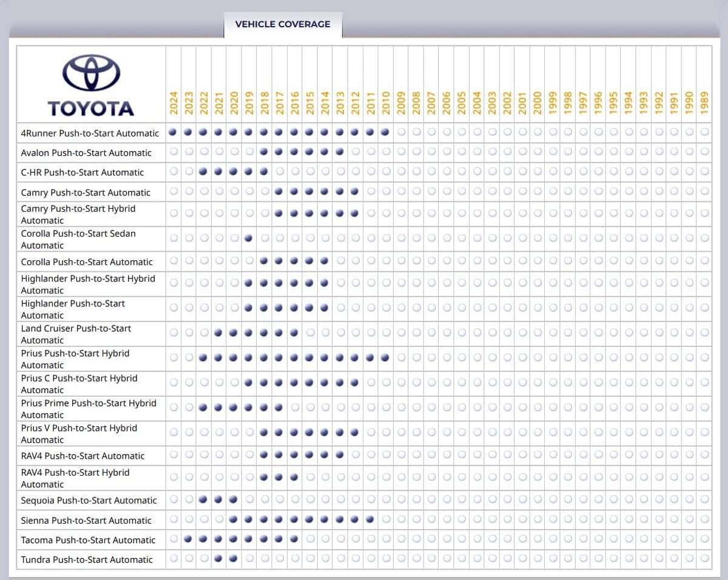Viewport: 728px width, 580px height.
Task: Click the Tacoma Push-to-Start Automatic row label
Action: (x=88, y=540)
